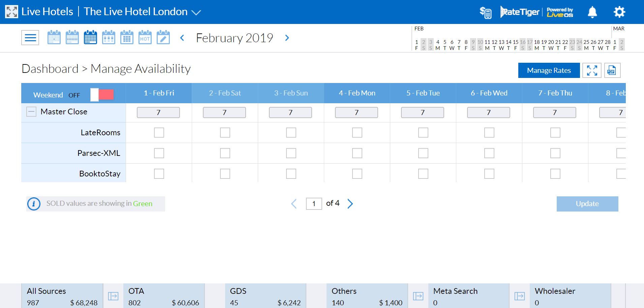The image size is (644, 308).
Task: Check Parsec-XML for 5 - Feb Tue
Action: 423,153
